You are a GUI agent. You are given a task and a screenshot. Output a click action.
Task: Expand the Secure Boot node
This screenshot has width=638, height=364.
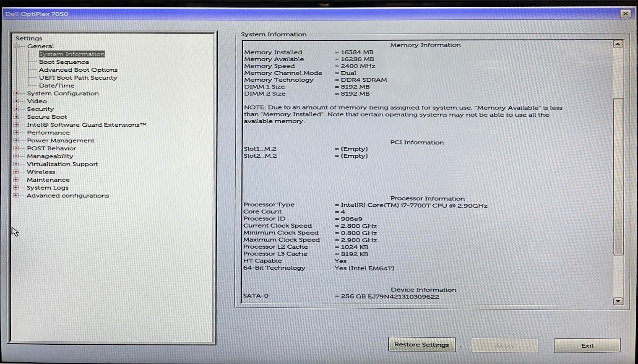click(x=16, y=117)
